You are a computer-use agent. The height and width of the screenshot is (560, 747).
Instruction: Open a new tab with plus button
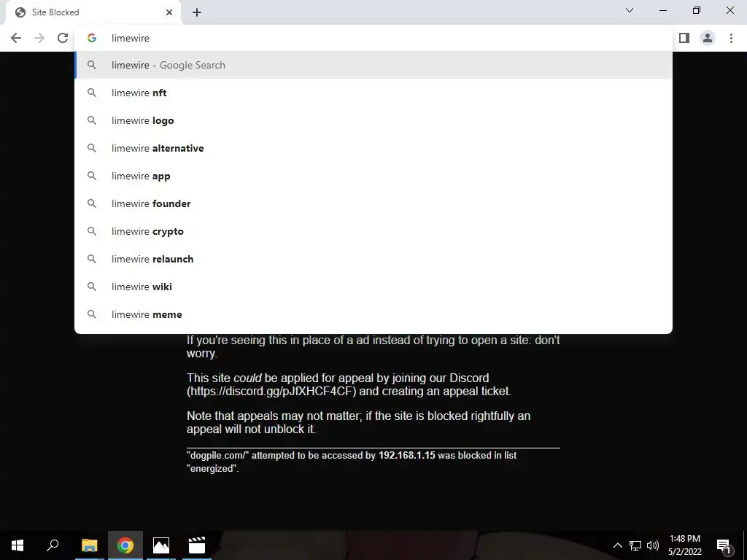point(197,12)
